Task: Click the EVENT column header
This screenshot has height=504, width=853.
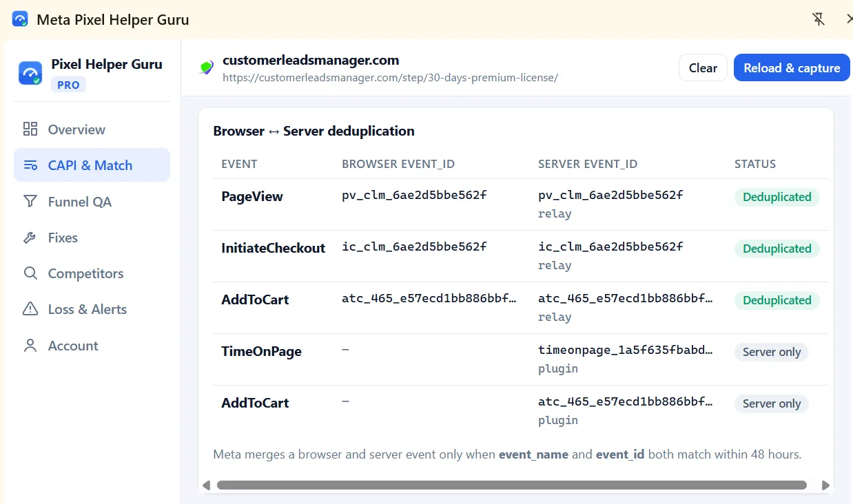Action: click(x=239, y=164)
